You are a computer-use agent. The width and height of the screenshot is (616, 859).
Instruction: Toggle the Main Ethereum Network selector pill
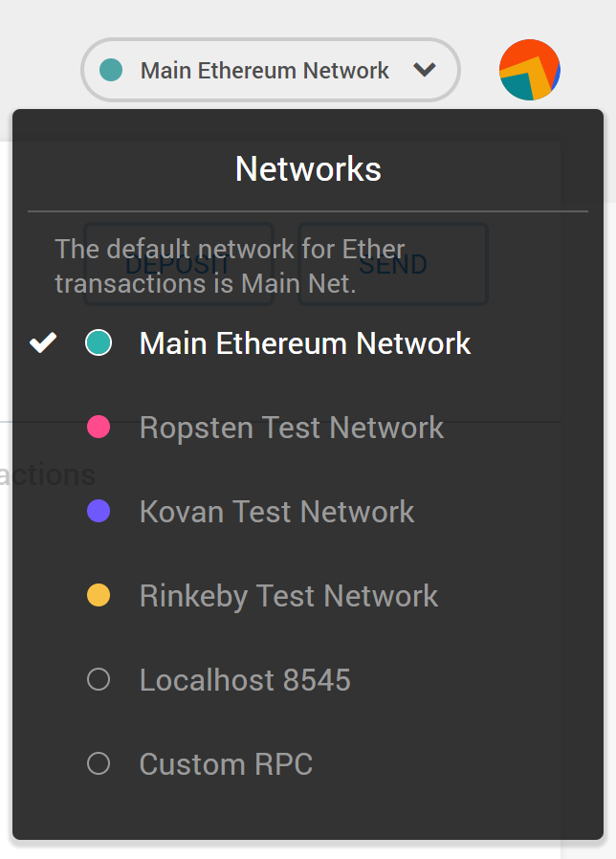pos(270,70)
